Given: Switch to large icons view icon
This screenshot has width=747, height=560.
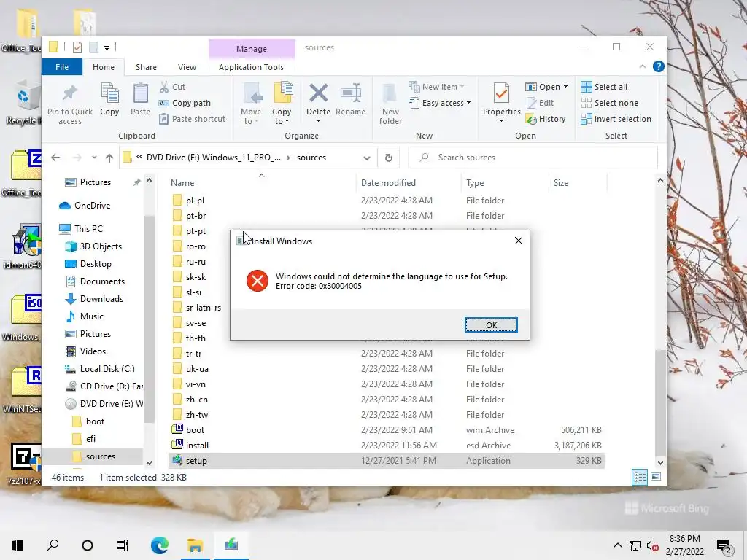Looking at the screenshot, I should coord(656,477).
